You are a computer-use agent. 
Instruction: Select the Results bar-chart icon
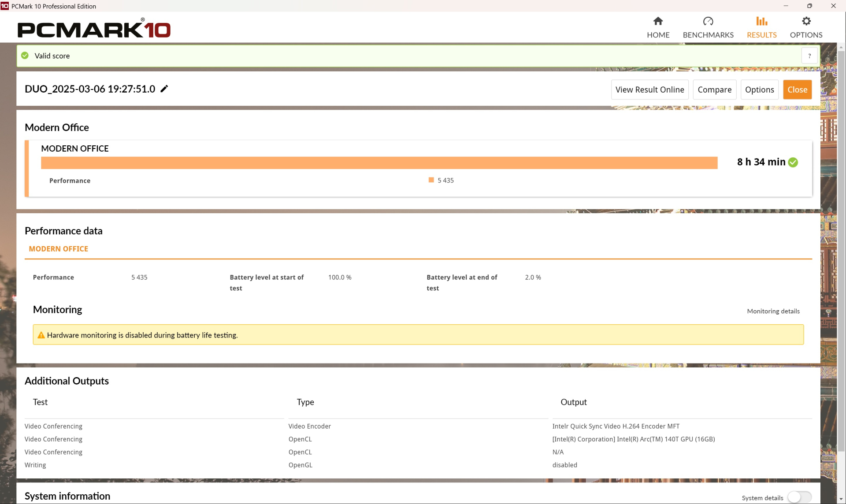pos(761,21)
